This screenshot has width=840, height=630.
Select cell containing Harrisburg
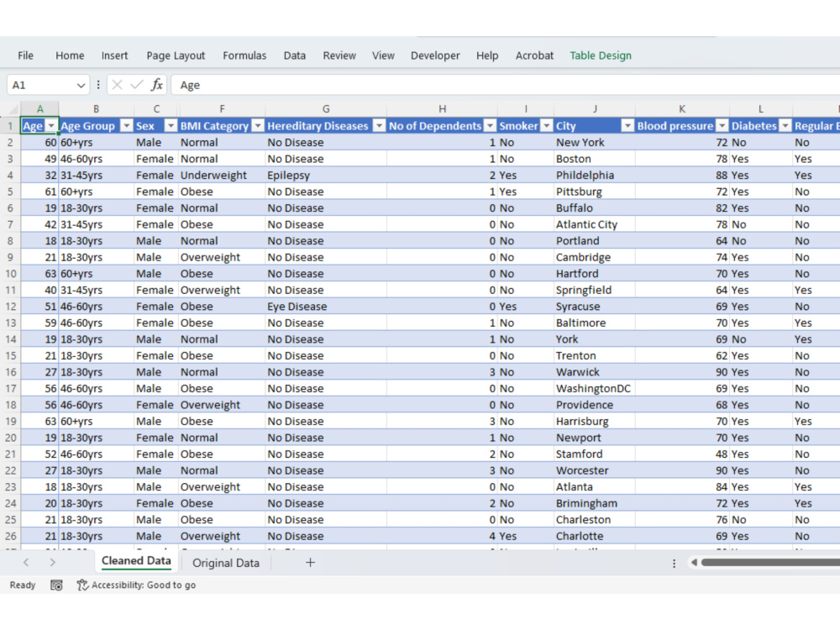click(x=595, y=421)
